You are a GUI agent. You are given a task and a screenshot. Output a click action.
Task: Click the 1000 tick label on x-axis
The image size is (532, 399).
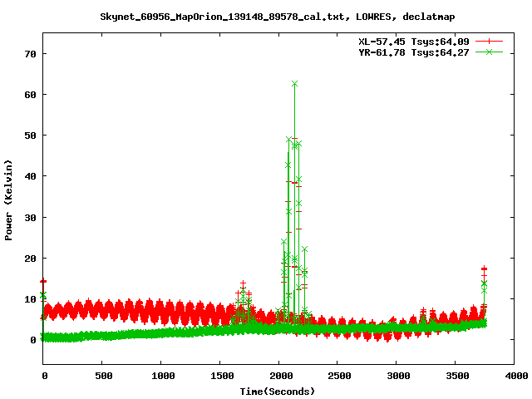(161, 377)
